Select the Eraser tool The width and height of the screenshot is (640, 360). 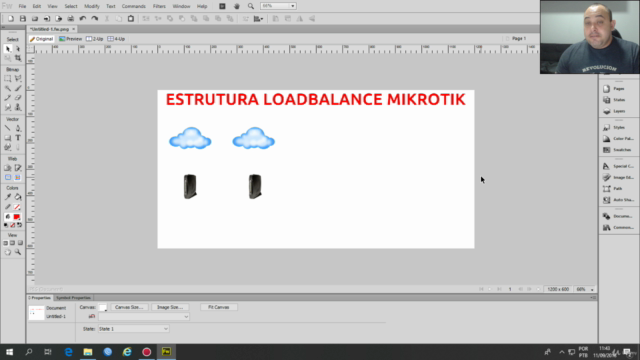18,98
